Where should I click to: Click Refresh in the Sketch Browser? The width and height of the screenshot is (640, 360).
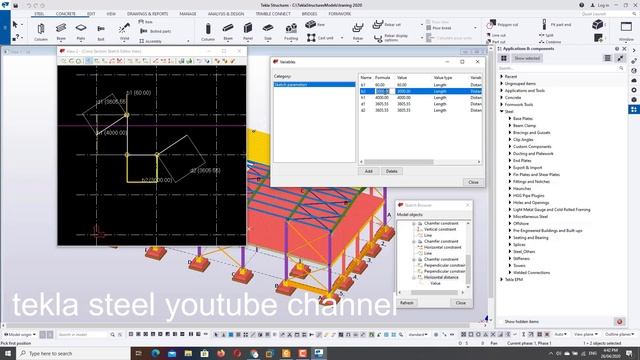point(407,303)
